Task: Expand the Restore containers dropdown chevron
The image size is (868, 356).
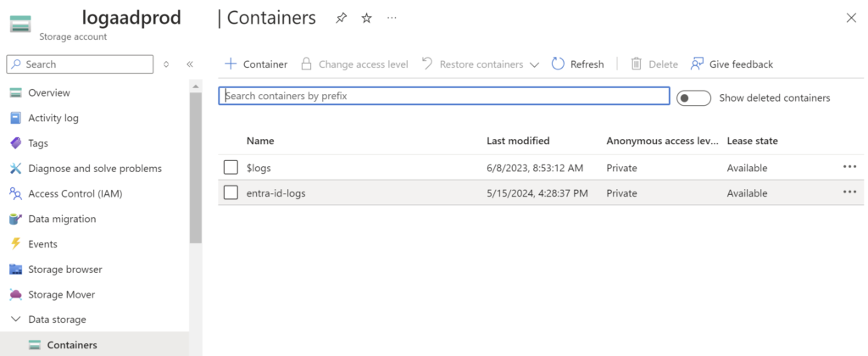Action: 534,64
